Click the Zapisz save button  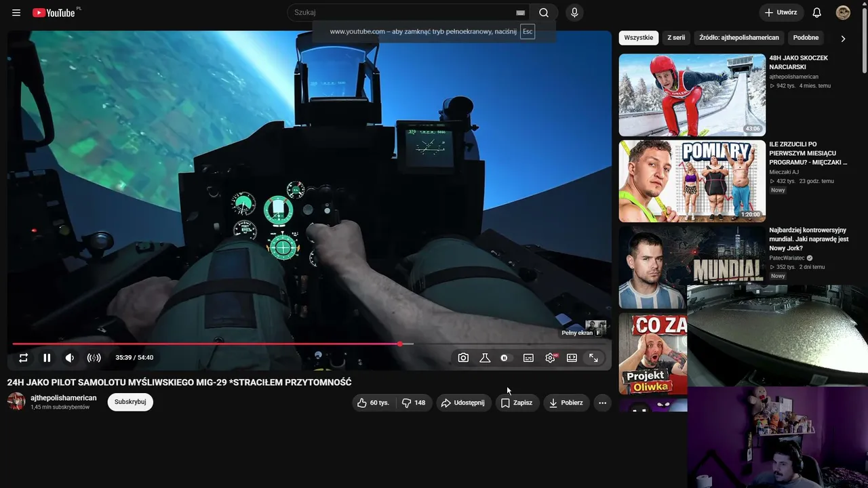tap(517, 403)
